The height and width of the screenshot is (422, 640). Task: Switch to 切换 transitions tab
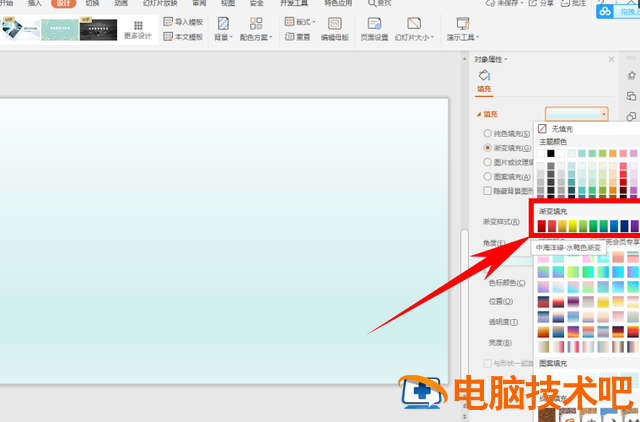pos(92,3)
